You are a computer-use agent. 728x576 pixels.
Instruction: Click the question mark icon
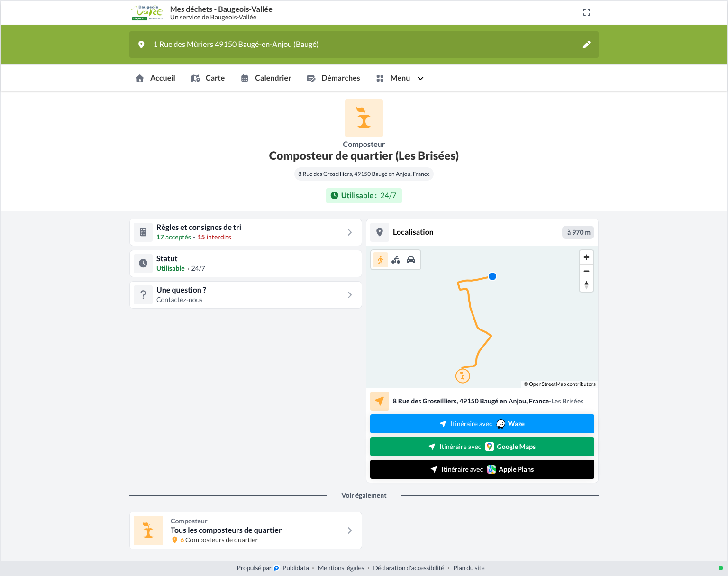[x=143, y=295]
